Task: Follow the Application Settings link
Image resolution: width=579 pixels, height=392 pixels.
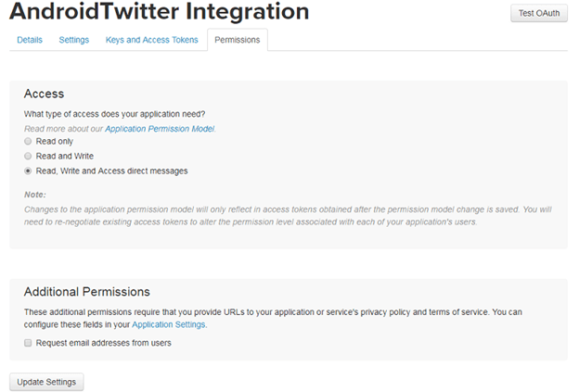Action: [169, 325]
